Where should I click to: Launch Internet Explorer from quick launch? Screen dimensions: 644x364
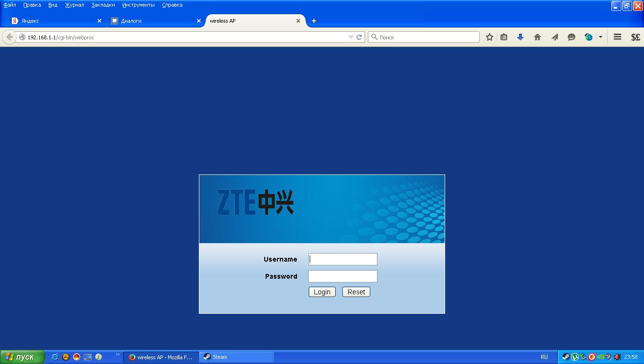55,357
